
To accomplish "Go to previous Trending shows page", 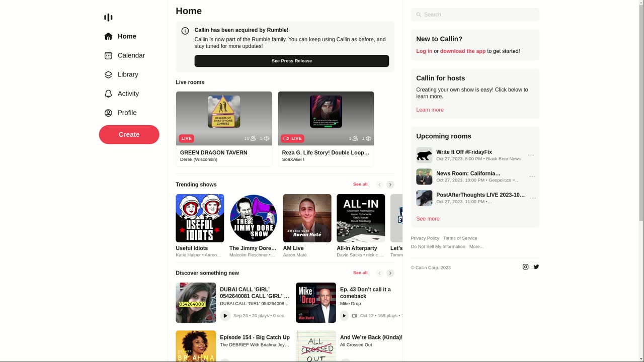I will coord(380,185).
